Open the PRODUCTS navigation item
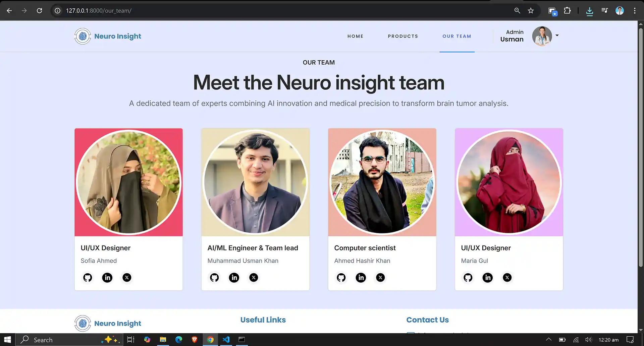This screenshot has width=644, height=346. tap(403, 36)
